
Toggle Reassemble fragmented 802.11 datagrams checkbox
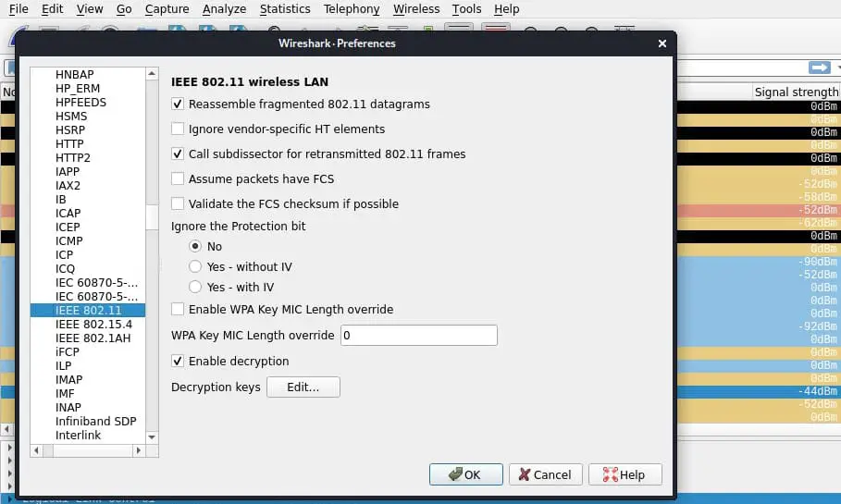pos(178,104)
